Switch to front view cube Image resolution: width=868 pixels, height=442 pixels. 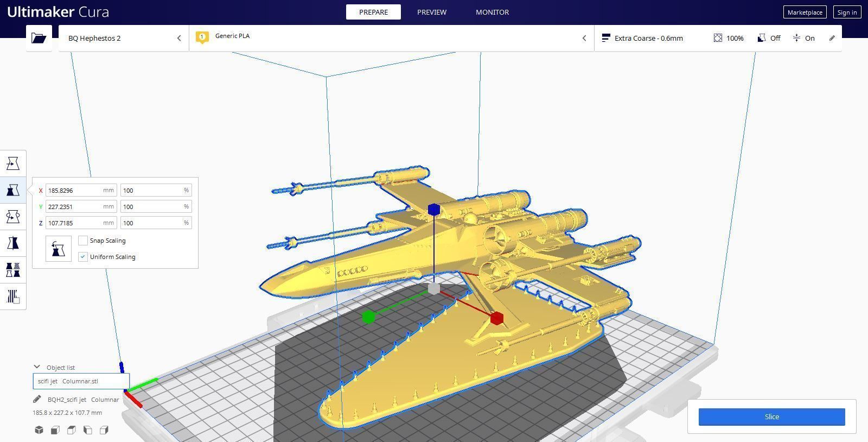pyautogui.click(x=55, y=430)
